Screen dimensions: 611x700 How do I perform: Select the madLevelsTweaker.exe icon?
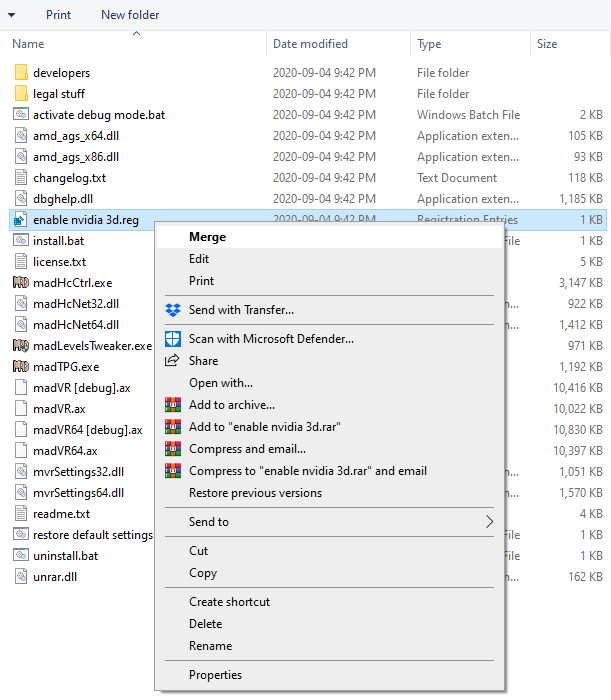point(21,345)
